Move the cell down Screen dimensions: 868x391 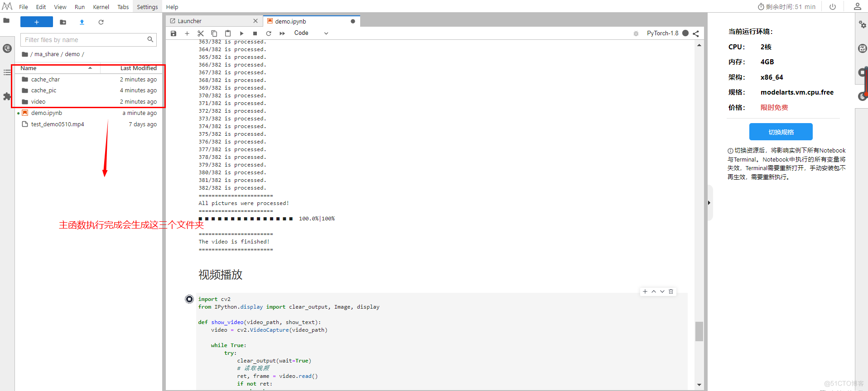pyautogui.click(x=662, y=291)
